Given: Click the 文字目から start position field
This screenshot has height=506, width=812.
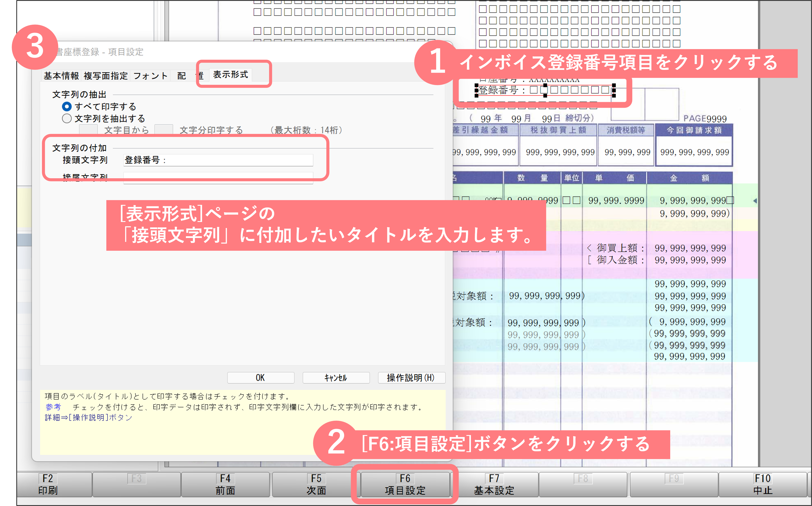Looking at the screenshot, I should [88, 130].
